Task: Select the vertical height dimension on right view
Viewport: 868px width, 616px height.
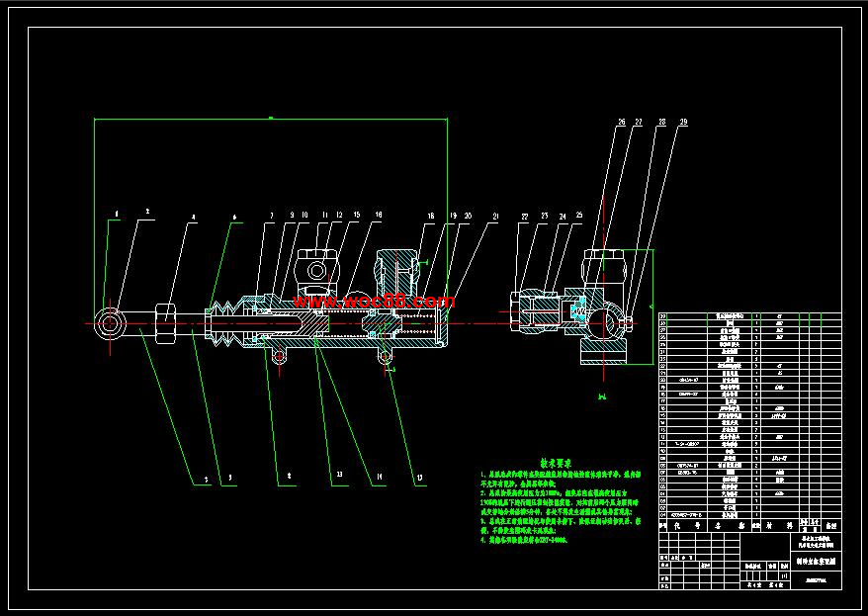Action: (652, 307)
